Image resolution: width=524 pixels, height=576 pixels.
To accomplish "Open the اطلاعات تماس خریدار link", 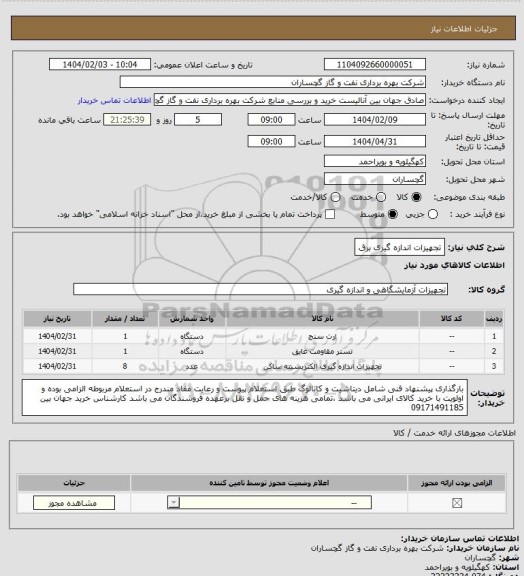I will click(115, 100).
